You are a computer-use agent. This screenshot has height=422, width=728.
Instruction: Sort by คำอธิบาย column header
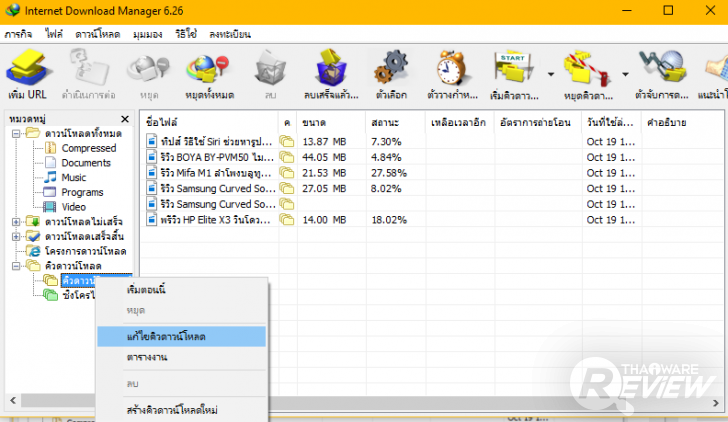tap(682, 123)
